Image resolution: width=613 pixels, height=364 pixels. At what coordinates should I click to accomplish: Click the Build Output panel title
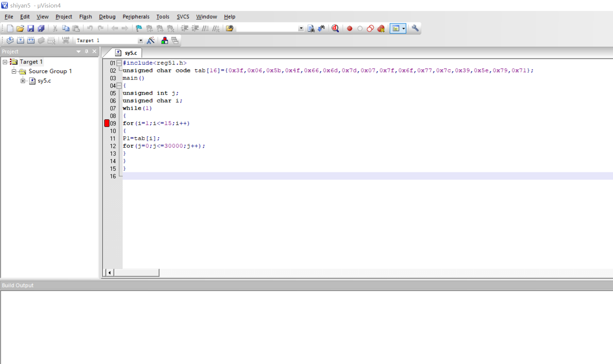point(17,285)
